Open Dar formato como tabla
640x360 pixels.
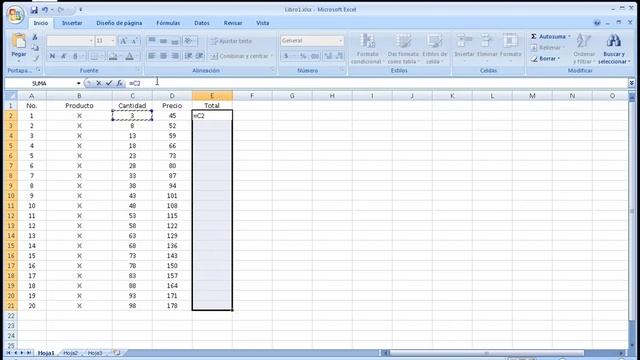point(403,49)
